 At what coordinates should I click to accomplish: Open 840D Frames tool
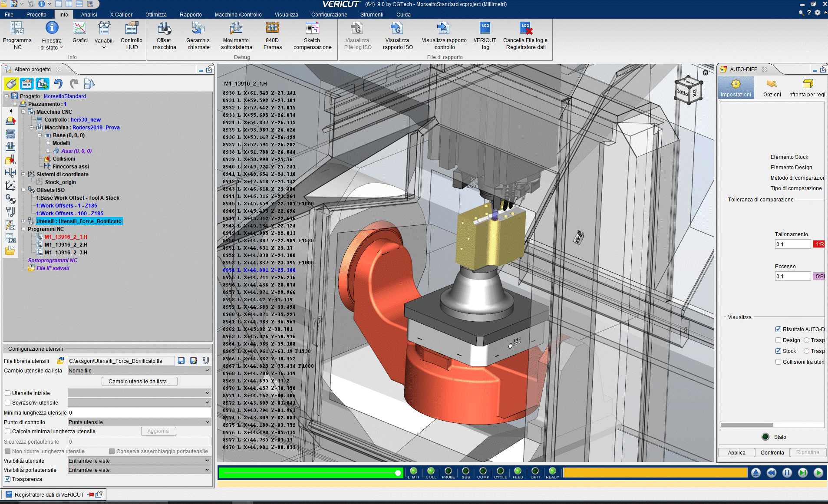click(x=272, y=36)
